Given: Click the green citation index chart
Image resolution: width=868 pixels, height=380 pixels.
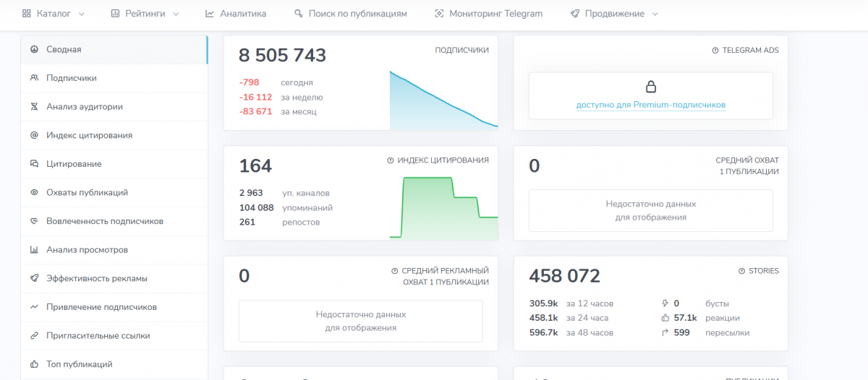Looking at the screenshot, I should [443, 208].
